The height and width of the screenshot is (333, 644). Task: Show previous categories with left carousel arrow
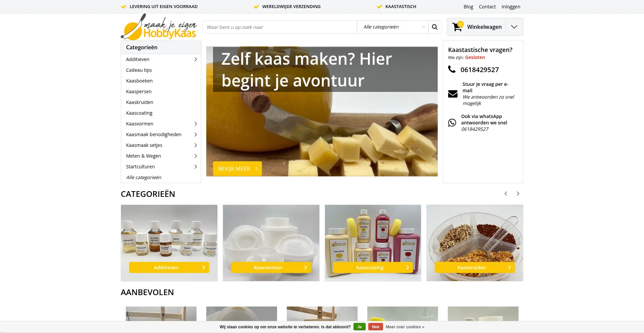pos(506,193)
